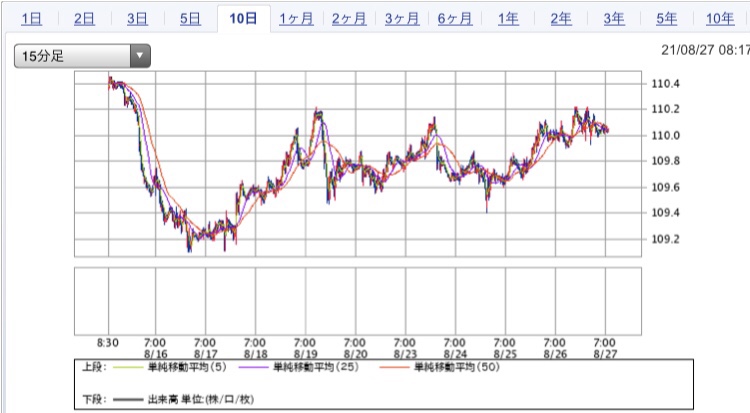This screenshot has width=750, height=413.
Task: Open the 15分足 interval dropdown
Action: (82, 56)
